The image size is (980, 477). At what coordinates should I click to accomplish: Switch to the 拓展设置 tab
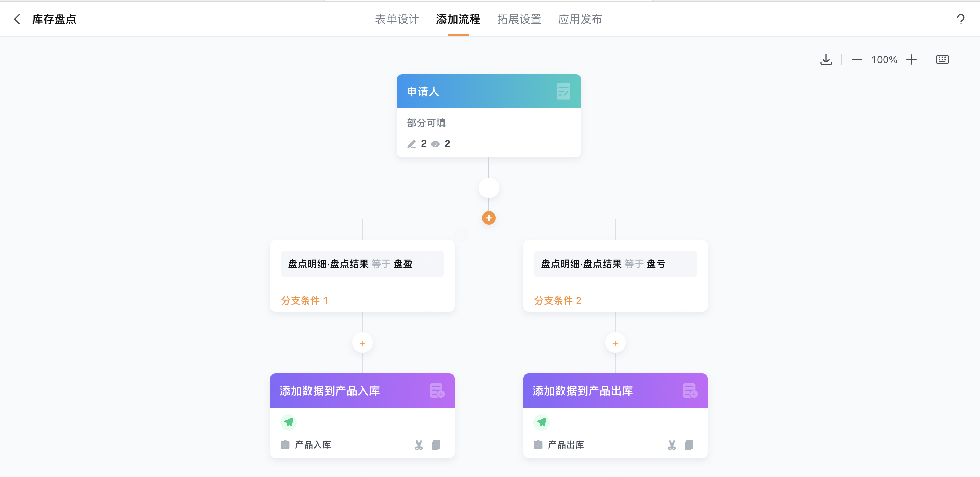coord(519,19)
